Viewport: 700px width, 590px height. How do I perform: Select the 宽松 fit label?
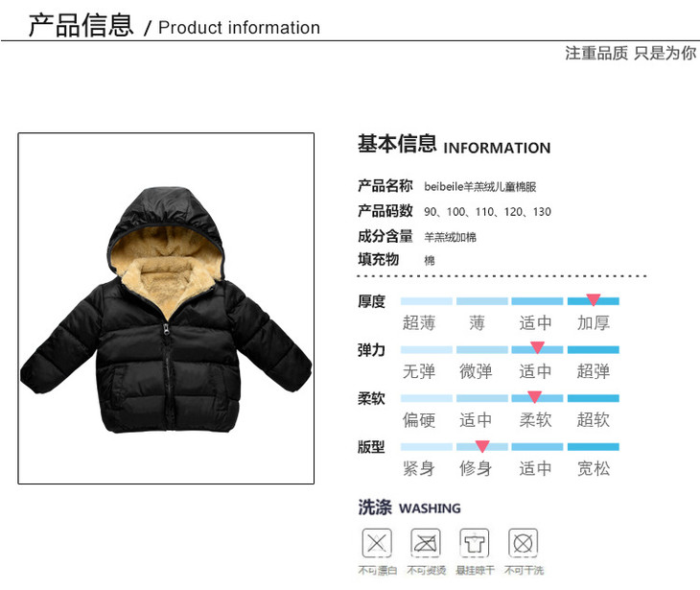coord(594,468)
